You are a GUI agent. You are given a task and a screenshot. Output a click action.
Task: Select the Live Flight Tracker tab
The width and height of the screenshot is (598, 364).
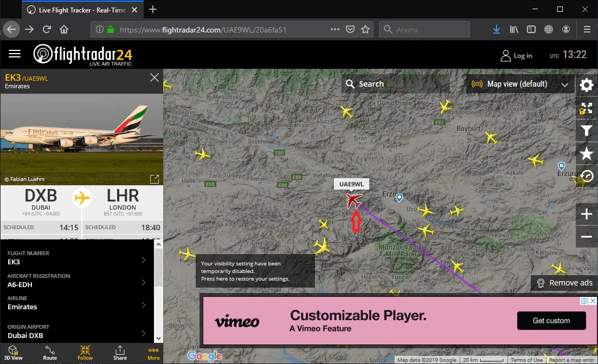click(82, 10)
